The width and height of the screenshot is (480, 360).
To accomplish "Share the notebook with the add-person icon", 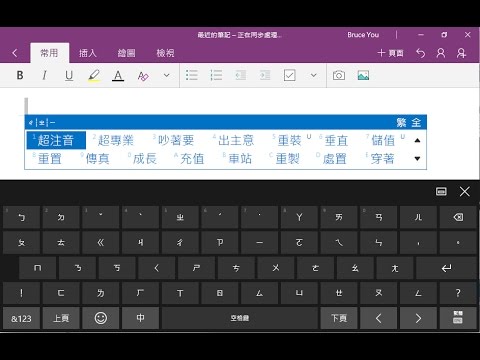I will click(461, 53).
